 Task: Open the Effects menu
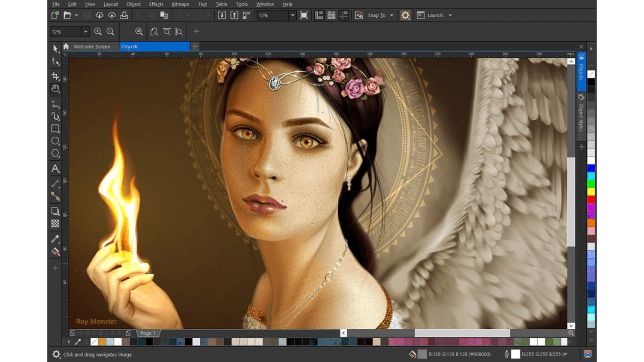point(156,4)
